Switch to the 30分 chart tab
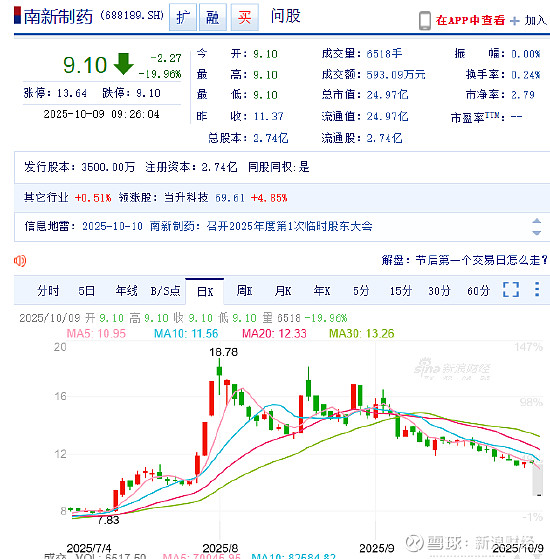 (x=440, y=291)
